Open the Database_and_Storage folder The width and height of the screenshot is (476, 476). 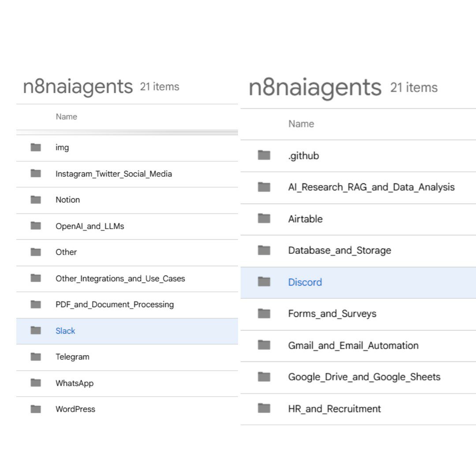click(339, 250)
